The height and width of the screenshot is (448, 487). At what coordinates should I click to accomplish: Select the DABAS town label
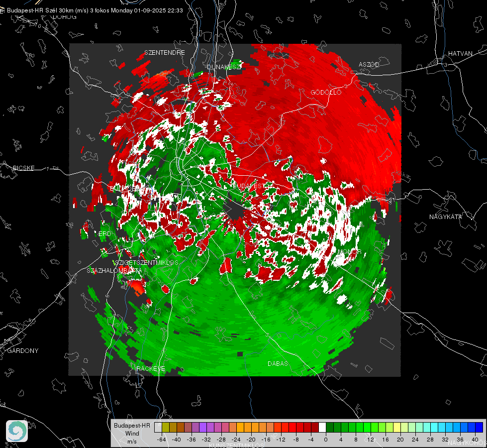[x=278, y=363]
